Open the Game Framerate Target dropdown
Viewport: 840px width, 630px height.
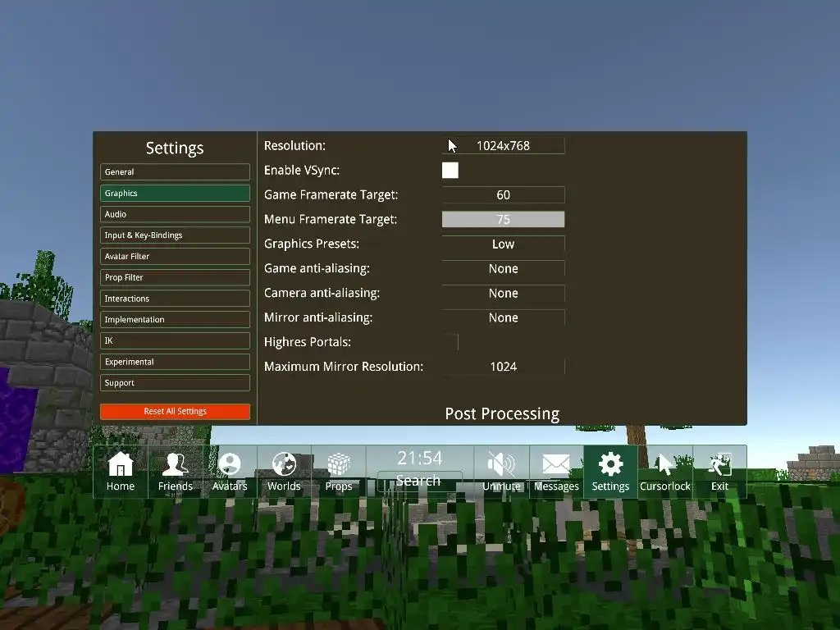point(503,195)
